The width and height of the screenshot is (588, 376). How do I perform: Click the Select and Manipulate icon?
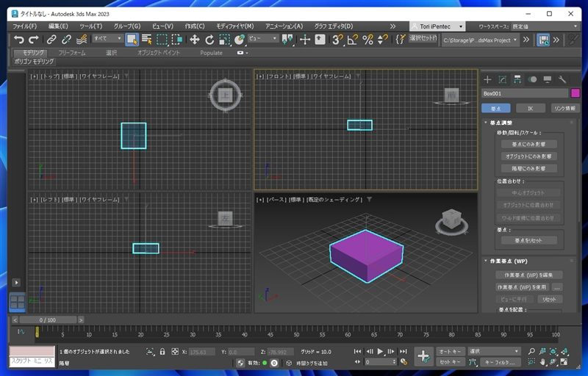(305, 40)
